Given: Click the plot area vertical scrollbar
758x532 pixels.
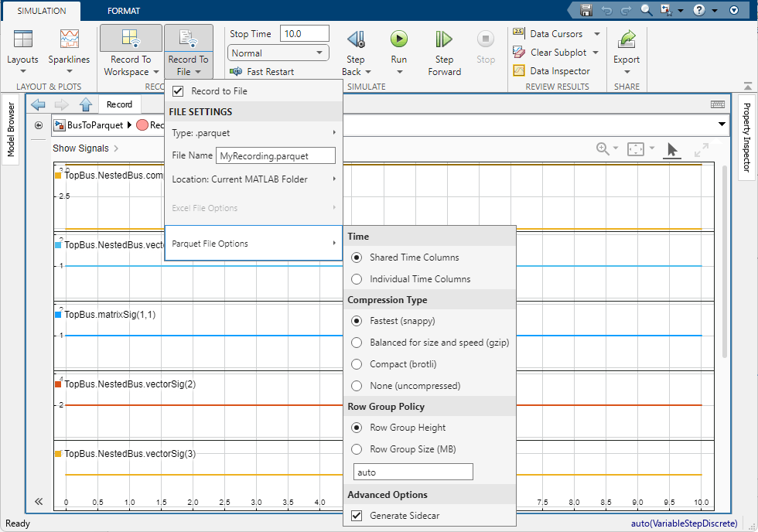Looking at the screenshot, I should click(x=724, y=261).
